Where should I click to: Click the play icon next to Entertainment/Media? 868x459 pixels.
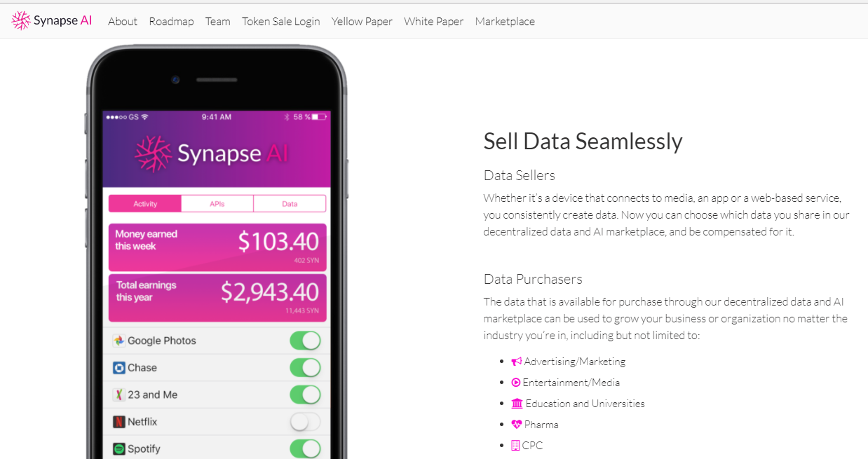tap(517, 383)
